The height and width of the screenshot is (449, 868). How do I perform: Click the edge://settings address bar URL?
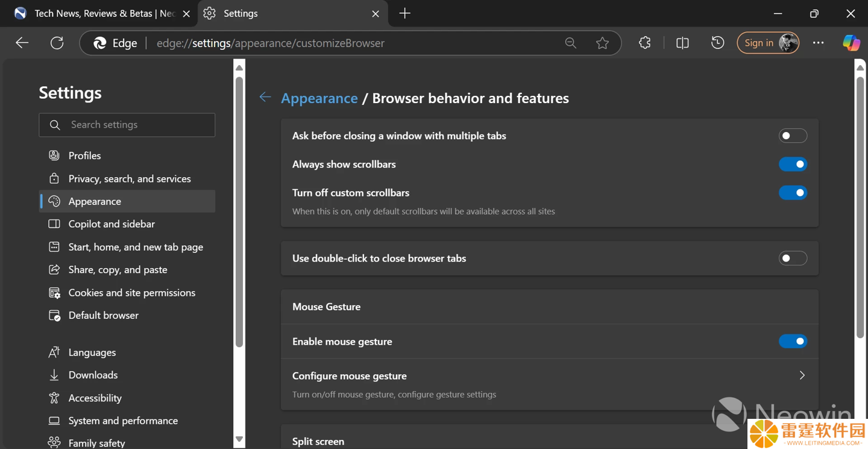pyautogui.click(x=271, y=43)
